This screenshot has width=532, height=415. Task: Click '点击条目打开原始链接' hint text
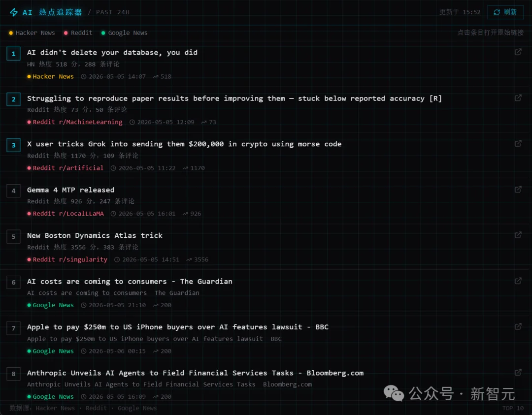tap(491, 32)
